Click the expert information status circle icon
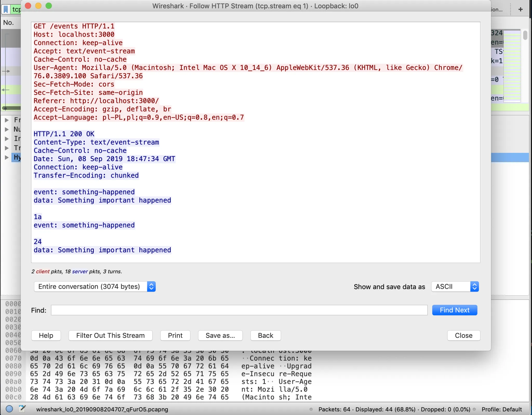Image resolution: width=532 pixels, height=415 pixels. (9, 409)
